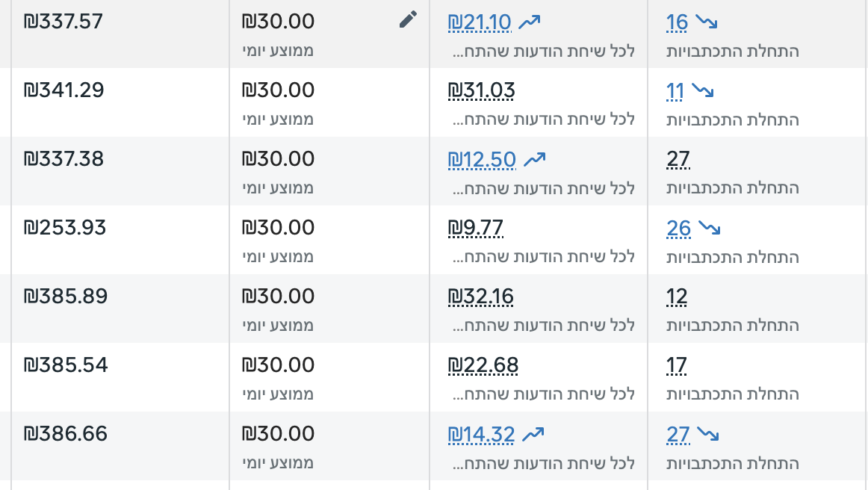Click the 11 conversations result link
The width and height of the screenshot is (868, 490).
(x=675, y=91)
